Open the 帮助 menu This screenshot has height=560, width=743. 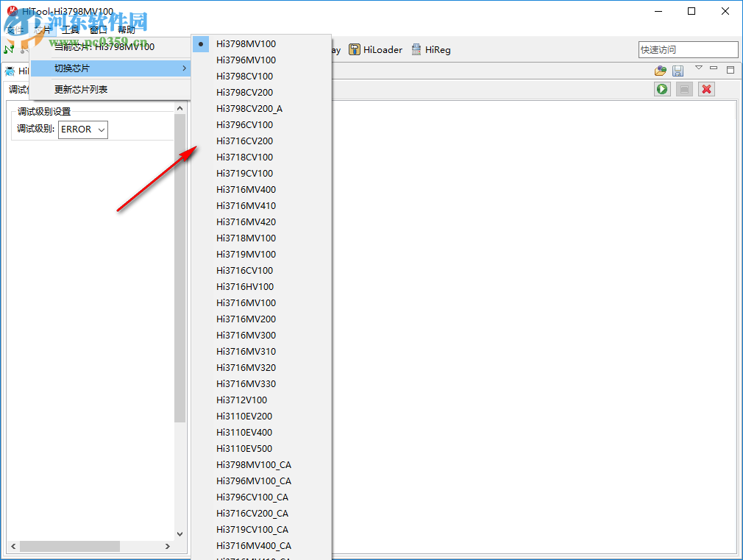tap(126, 30)
